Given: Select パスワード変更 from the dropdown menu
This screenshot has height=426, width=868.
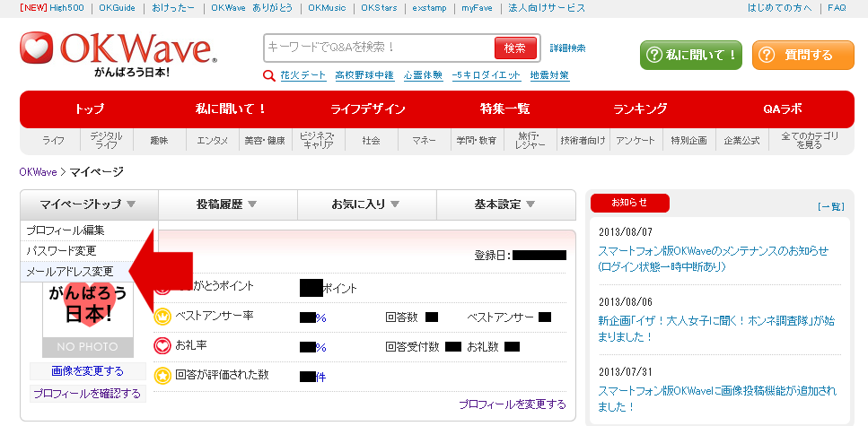Looking at the screenshot, I should tap(89, 251).
